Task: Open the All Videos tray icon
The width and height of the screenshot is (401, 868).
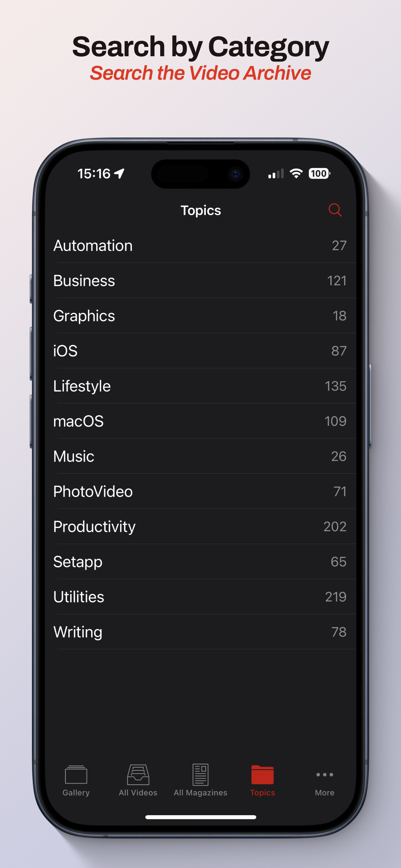Action: 138,774
